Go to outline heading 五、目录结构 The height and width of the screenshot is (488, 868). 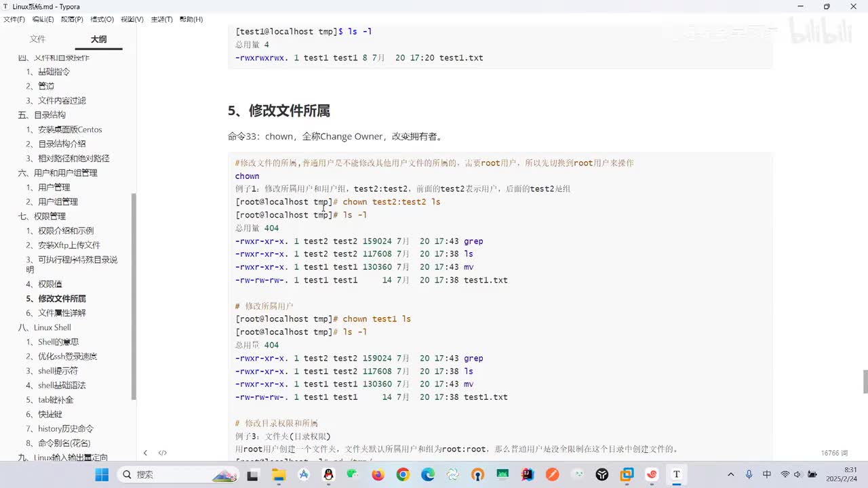tap(42, 115)
